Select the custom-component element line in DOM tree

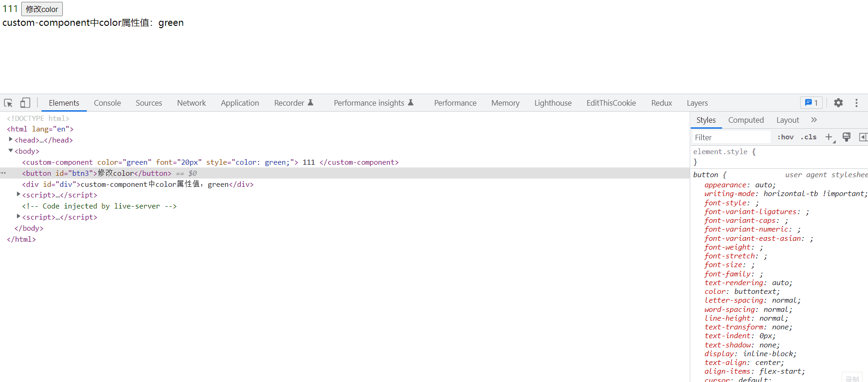click(211, 162)
